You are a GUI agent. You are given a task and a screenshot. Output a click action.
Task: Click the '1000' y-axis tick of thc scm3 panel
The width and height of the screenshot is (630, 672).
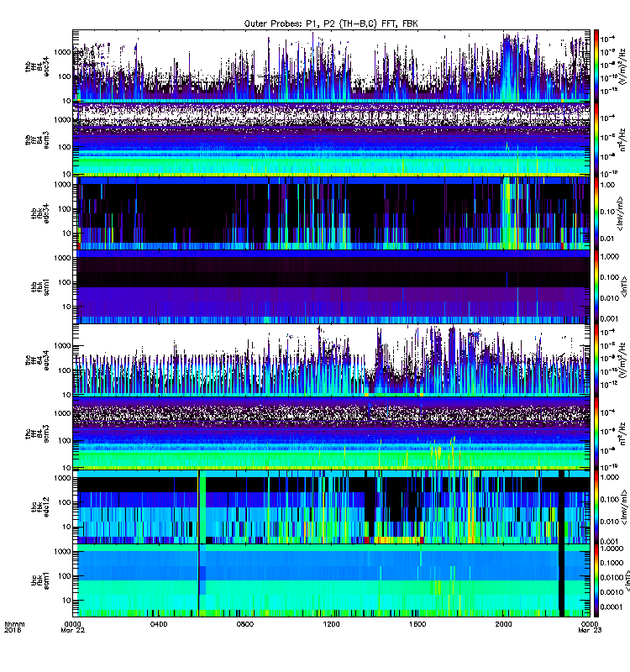(62, 413)
